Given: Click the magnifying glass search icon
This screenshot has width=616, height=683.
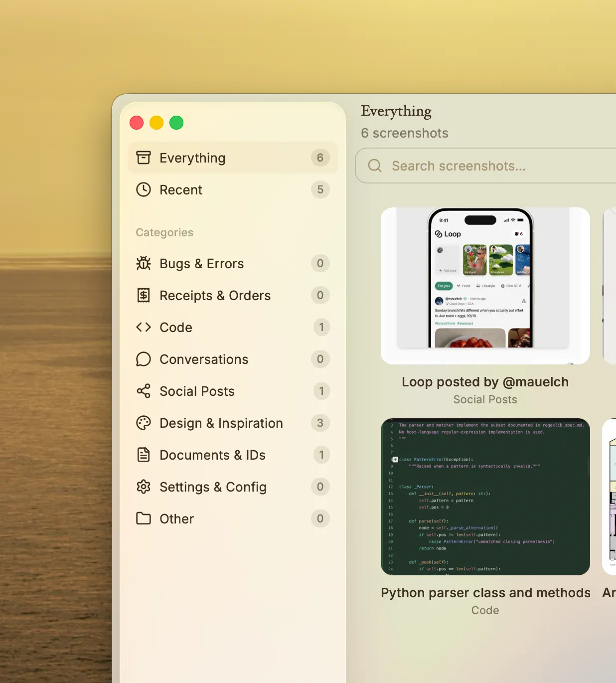Looking at the screenshot, I should pyautogui.click(x=375, y=166).
